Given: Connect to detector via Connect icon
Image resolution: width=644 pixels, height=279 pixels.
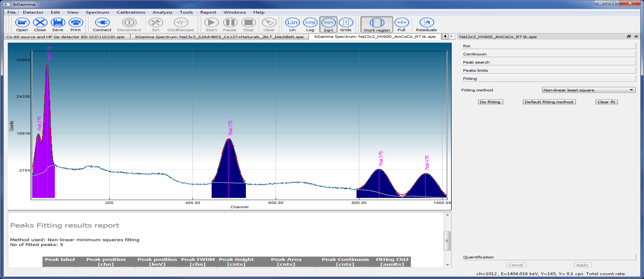Looking at the screenshot, I should (x=102, y=24).
